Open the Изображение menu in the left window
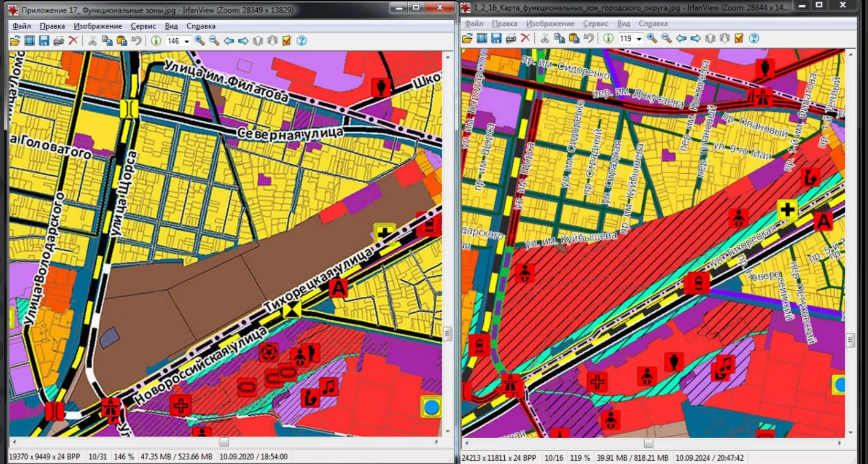Screen dimensions: 868x464 97,26
